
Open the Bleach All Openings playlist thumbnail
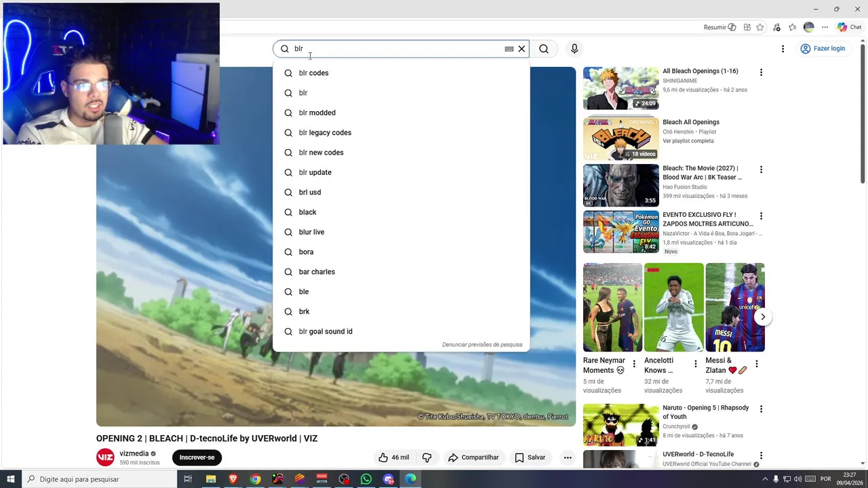coord(621,139)
